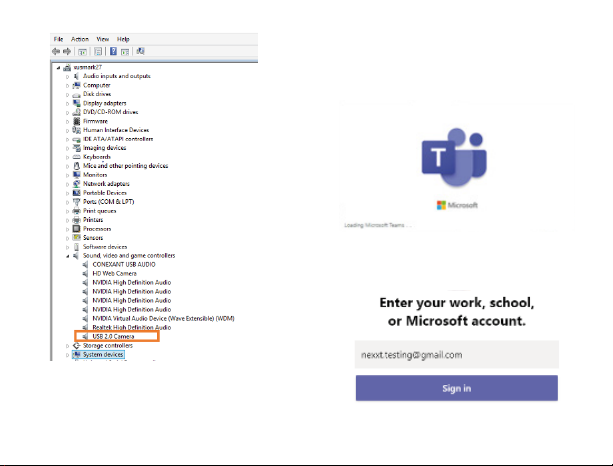The image size is (613, 466).
Task: Open the Action menu
Action: click(80, 39)
